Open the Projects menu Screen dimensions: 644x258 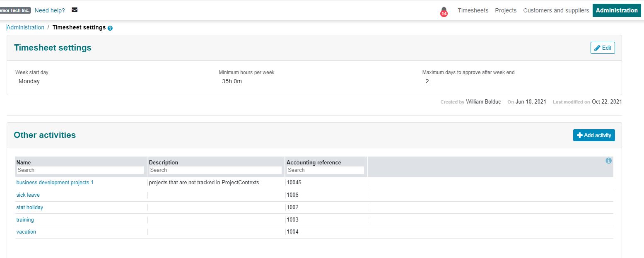[506, 10]
